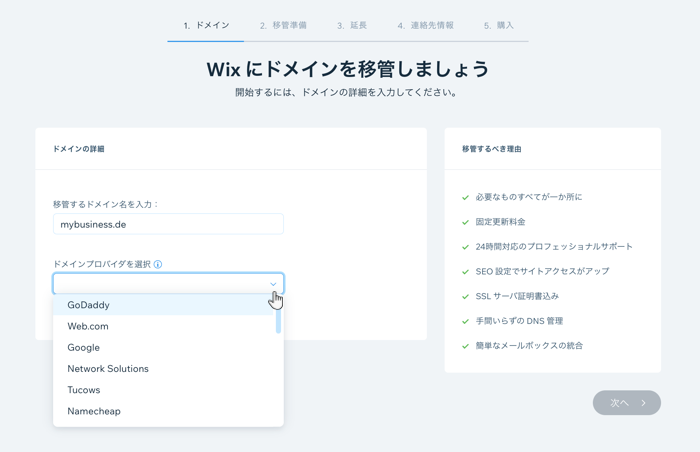
Task: Click the 移管するドメイン名を入力 label
Action: [x=106, y=204]
